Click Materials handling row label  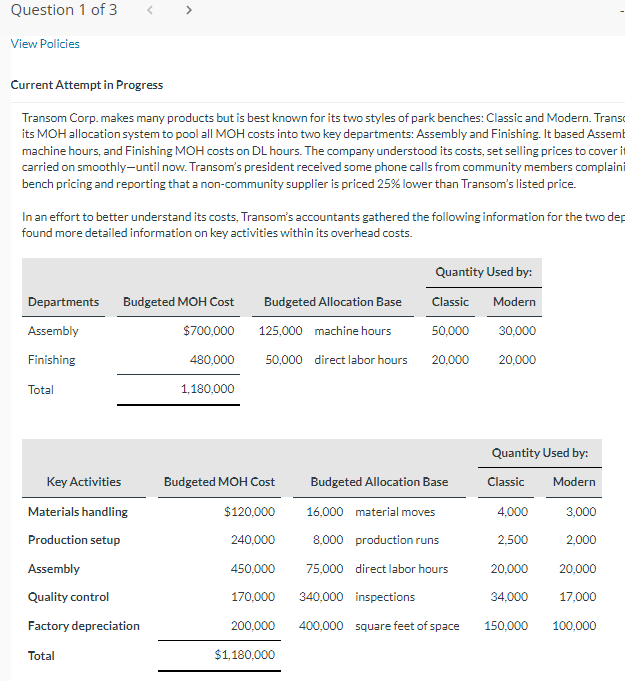pos(78,512)
